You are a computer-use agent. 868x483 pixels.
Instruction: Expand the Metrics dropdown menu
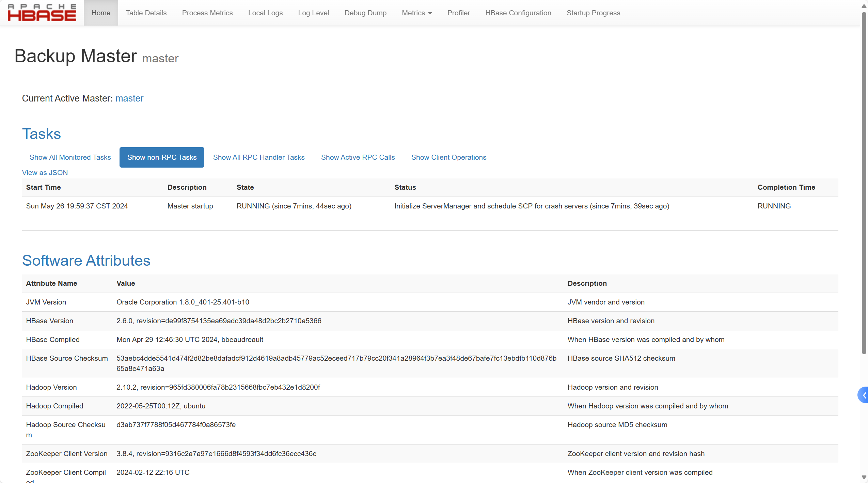[416, 13]
